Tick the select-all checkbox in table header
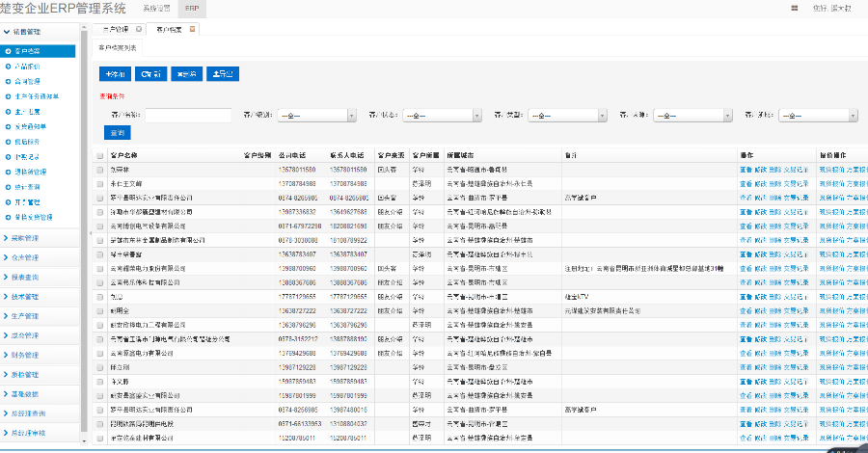Image resolution: width=868 pixels, height=453 pixels. 99,155
